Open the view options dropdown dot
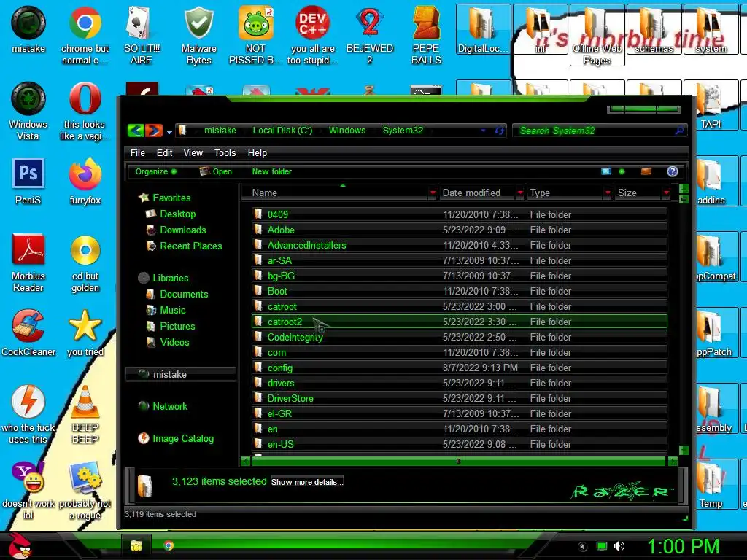747x560 pixels. click(622, 171)
